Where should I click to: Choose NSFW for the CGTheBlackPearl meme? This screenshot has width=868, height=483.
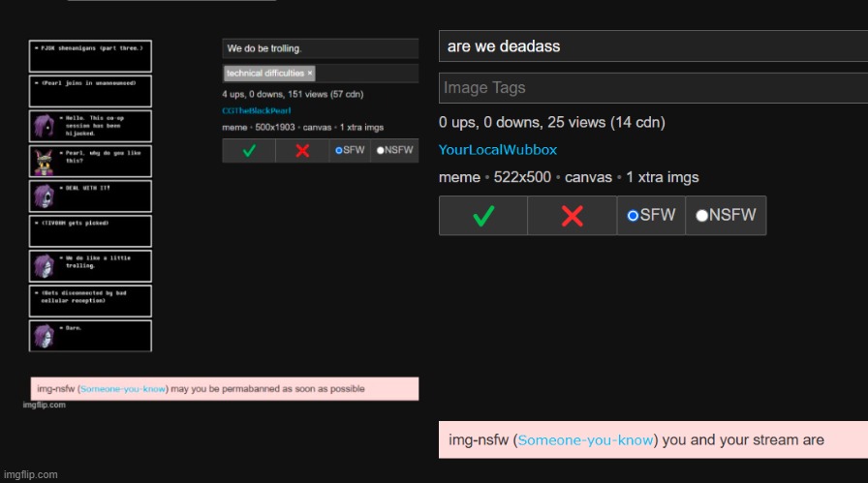(x=379, y=151)
